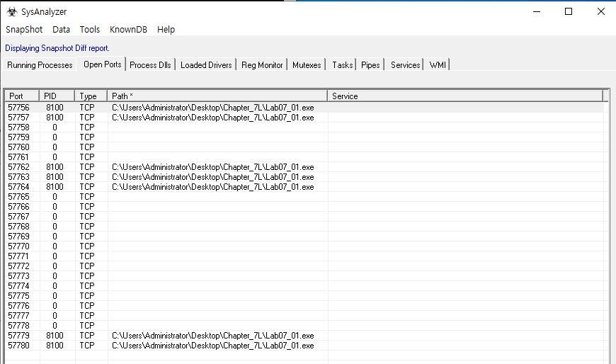Select the port 57776 row

304,306
